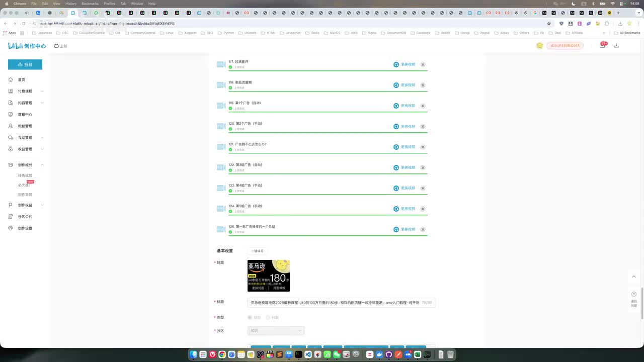Click the page vertical scrollbar
The image size is (644, 362).
(x=642, y=303)
